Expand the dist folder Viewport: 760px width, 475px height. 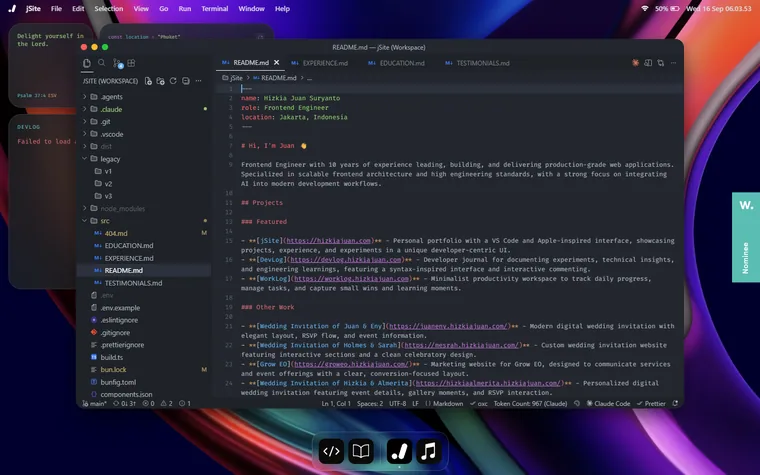(143, 146)
